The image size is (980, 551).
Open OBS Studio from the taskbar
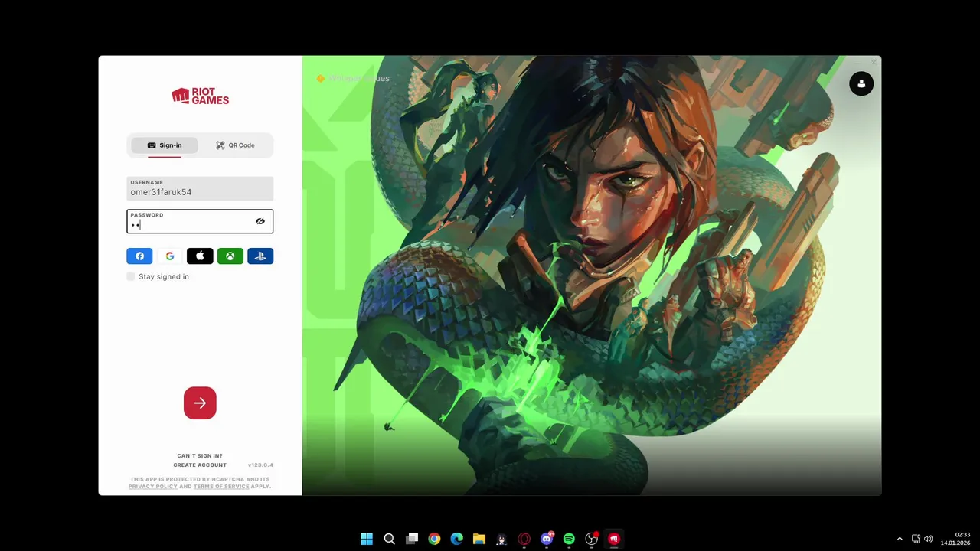(x=591, y=539)
